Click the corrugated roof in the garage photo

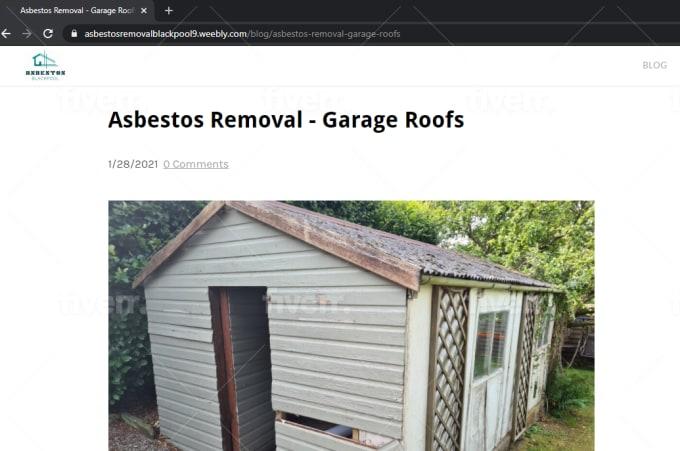390,241
